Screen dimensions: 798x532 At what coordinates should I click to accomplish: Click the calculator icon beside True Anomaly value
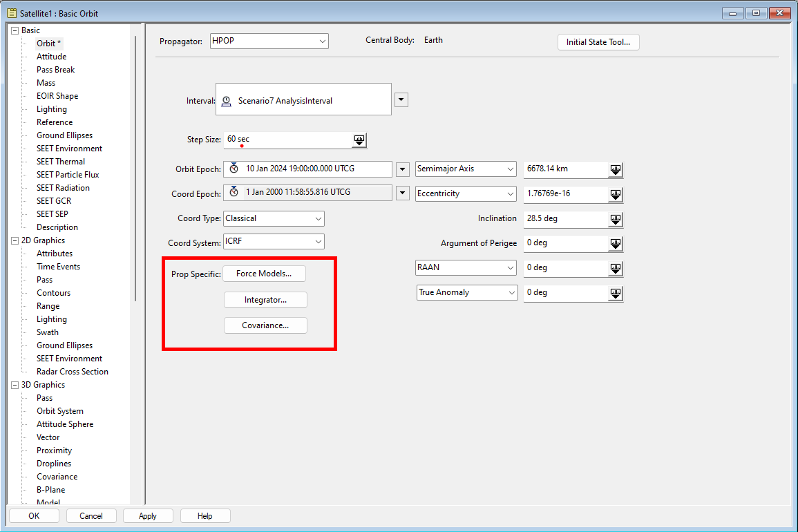pyautogui.click(x=615, y=293)
